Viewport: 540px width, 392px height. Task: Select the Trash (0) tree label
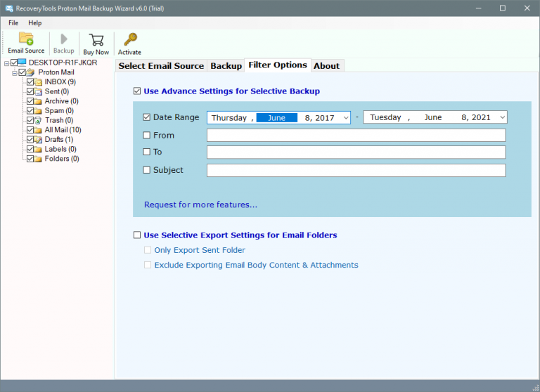coord(59,120)
